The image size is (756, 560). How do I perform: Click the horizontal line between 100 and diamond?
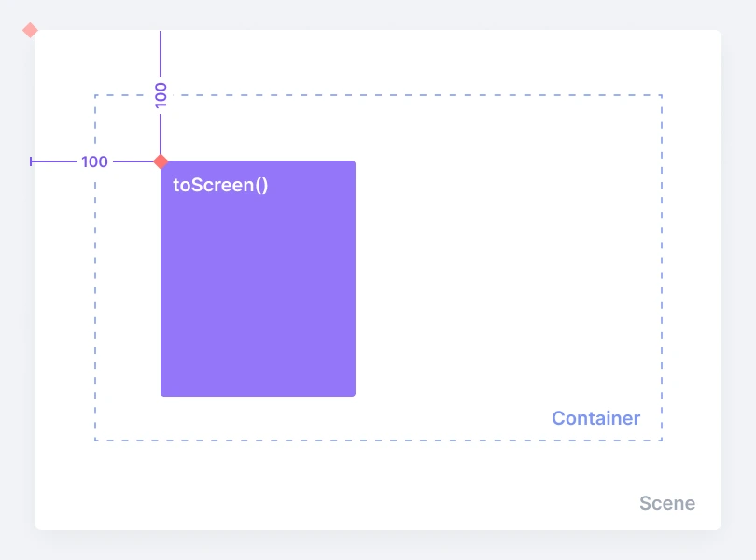click(x=133, y=161)
